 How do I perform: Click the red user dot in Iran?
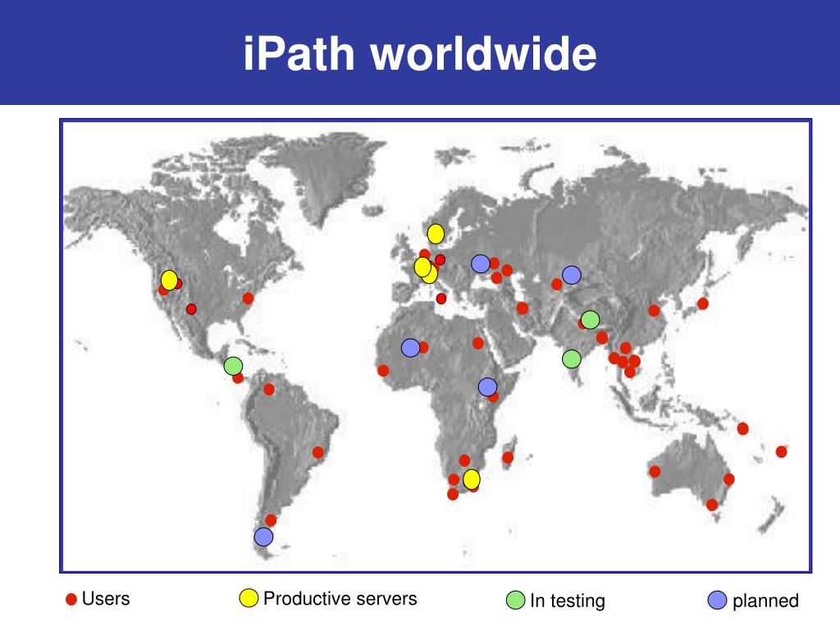click(523, 308)
